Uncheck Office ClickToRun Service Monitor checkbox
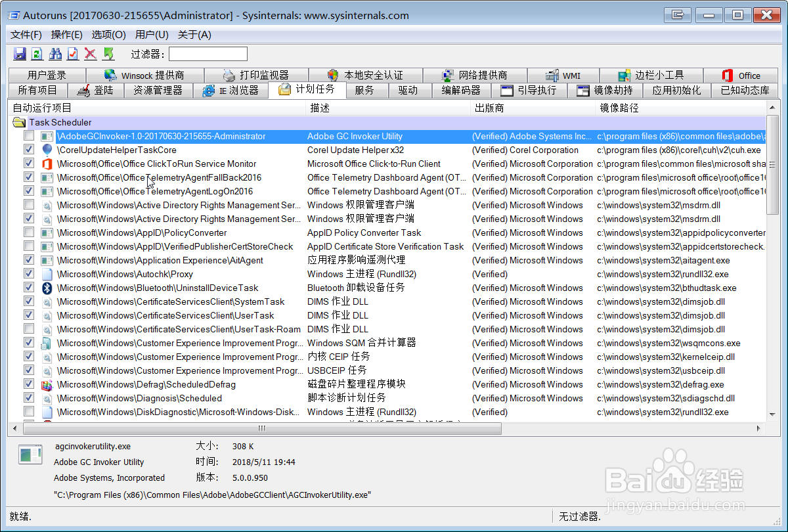This screenshot has height=532, width=788. point(29,164)
